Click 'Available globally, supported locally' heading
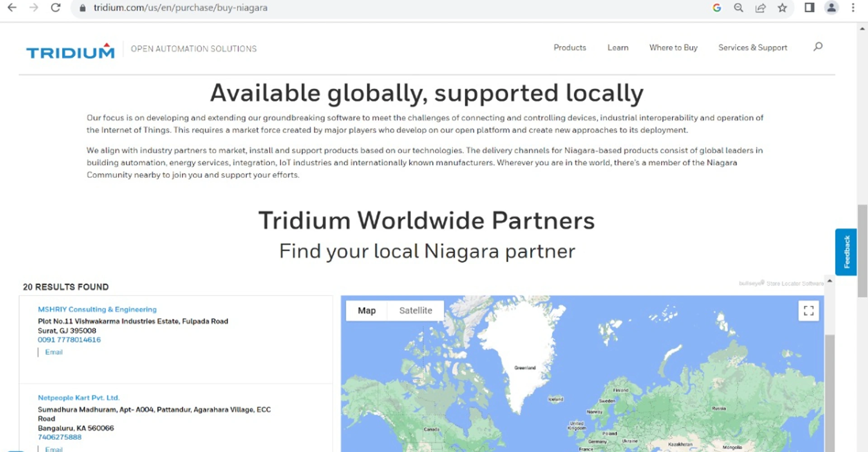 coord(427,93)
